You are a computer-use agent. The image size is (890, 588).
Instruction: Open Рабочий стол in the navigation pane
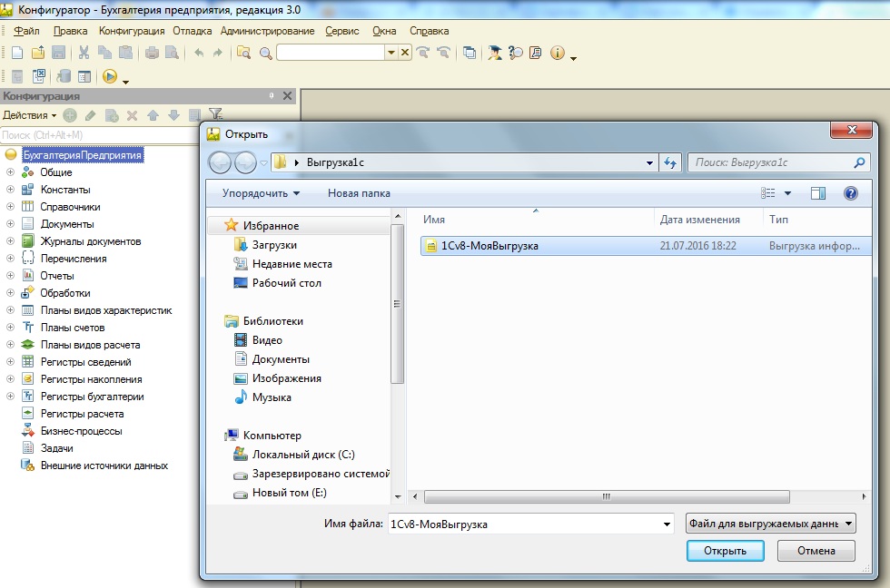tap(287, 283)
